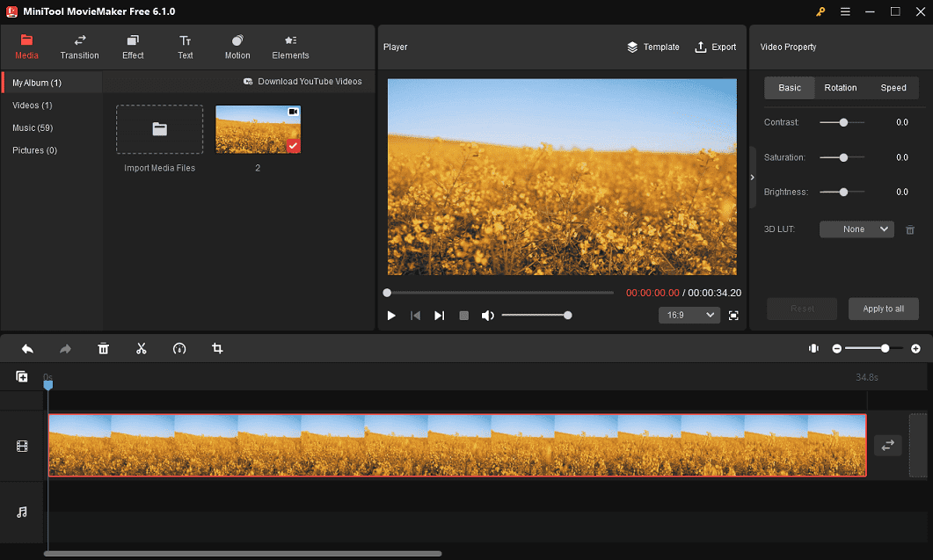Switch to the Transition tab

click(79, 47)
